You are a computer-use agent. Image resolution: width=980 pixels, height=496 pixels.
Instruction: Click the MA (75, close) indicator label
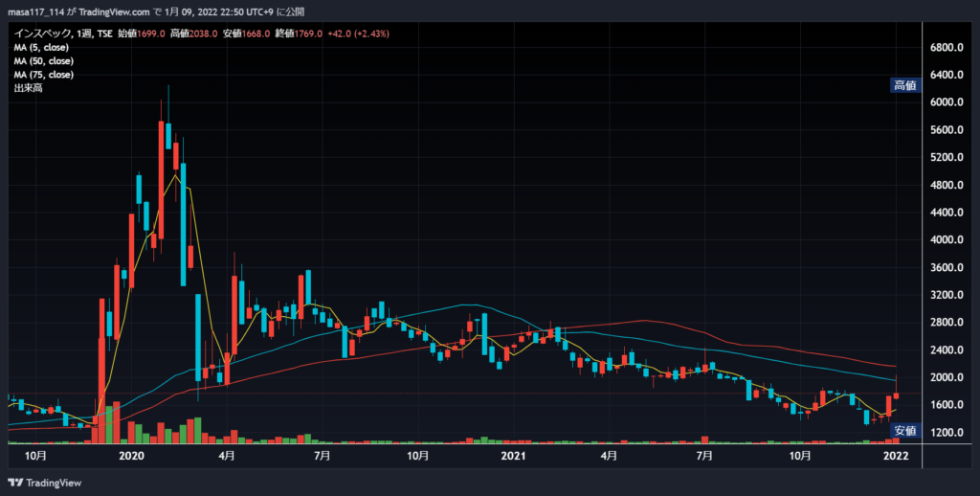coord(44,75)
